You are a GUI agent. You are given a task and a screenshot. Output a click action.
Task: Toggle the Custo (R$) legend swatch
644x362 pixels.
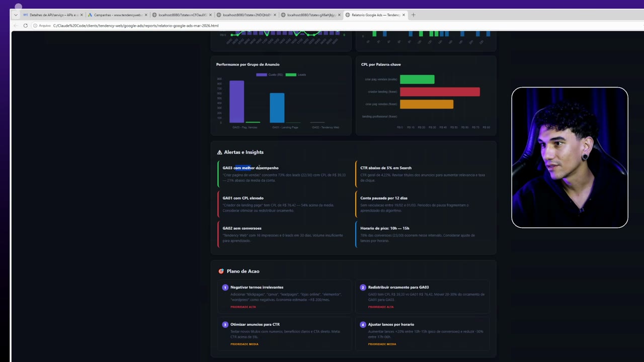pyautogui.click(x=261, y=75)
